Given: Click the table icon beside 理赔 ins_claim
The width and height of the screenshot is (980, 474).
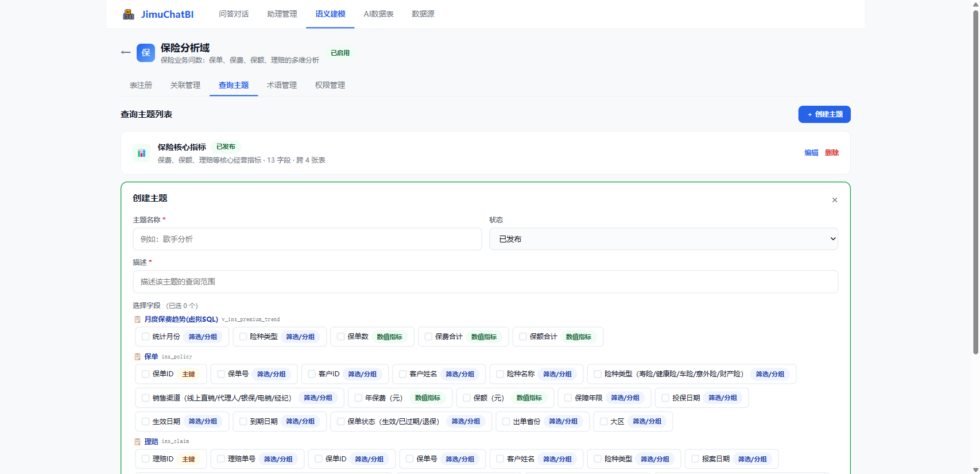Looking at the screenshot, I should click(x=137, y=442).
